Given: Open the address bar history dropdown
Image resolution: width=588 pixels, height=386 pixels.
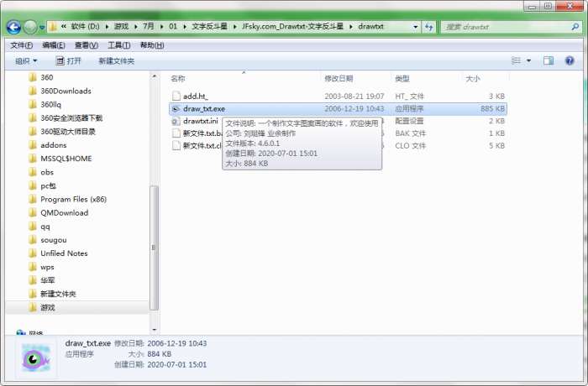Looking at the screenshot, I should click(x=415, y=27).
